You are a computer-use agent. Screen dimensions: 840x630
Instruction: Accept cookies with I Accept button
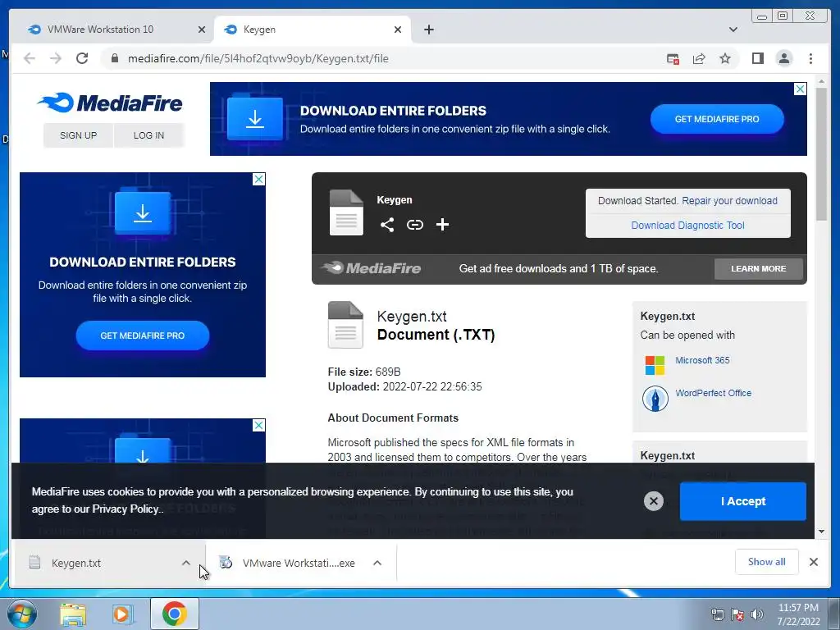tap(743, 501)
